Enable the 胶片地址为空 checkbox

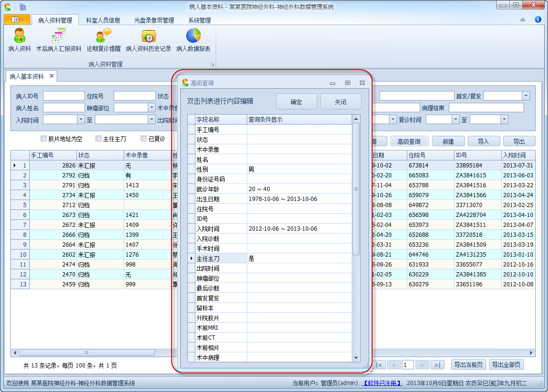(x=44, y=139)
